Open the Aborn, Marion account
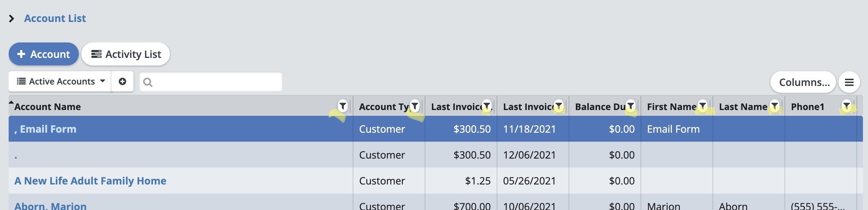Viewport: 868px width, 210px height. [50, 206]
